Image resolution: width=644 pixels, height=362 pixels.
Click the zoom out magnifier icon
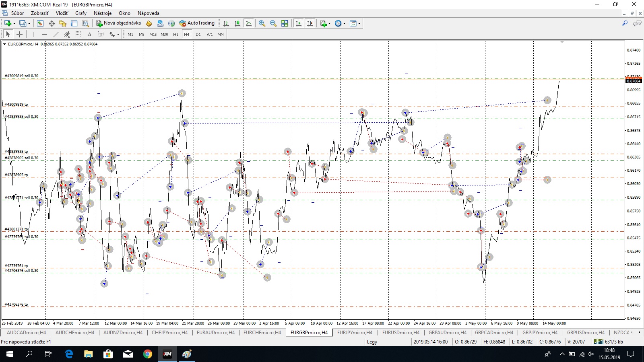(x=273, y=23)
